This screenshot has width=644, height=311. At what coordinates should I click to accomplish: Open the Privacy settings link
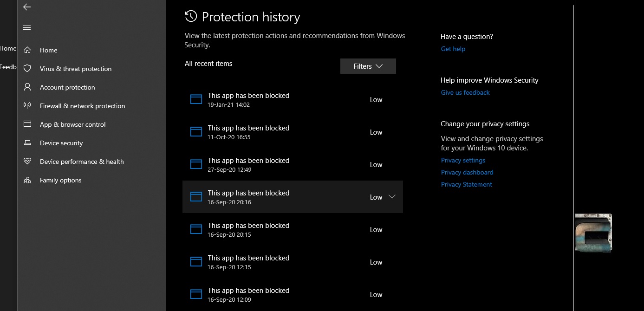click(463, 160)
